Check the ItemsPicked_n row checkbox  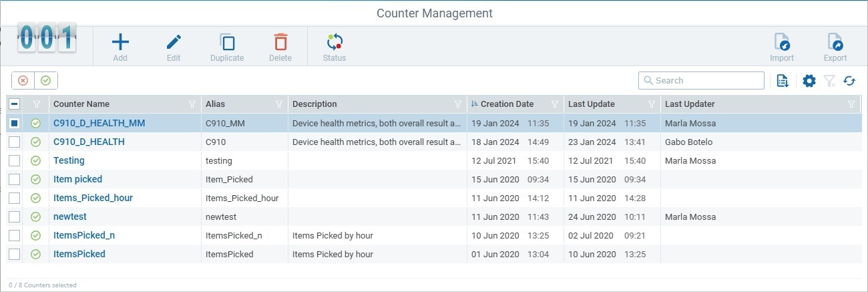tap(15, 235)
